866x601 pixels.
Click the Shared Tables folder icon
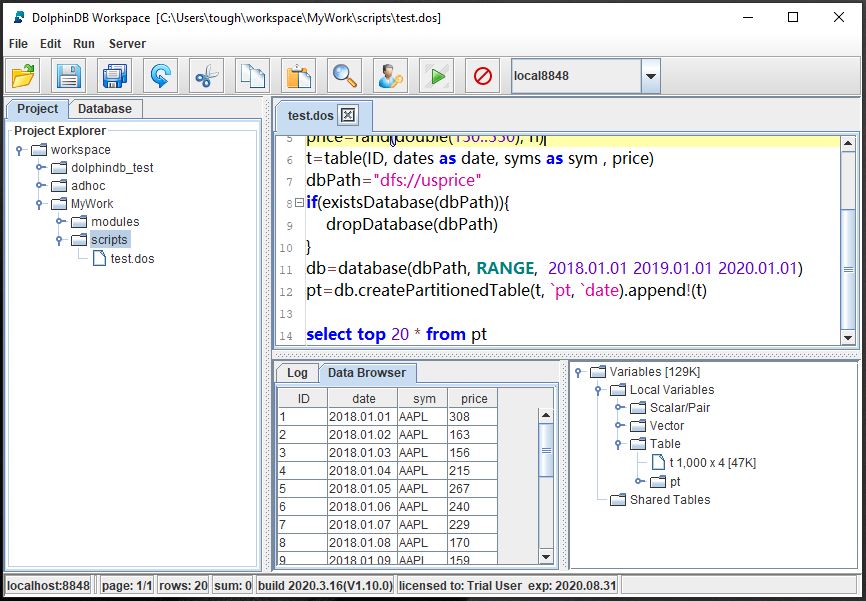pos(618,499)
